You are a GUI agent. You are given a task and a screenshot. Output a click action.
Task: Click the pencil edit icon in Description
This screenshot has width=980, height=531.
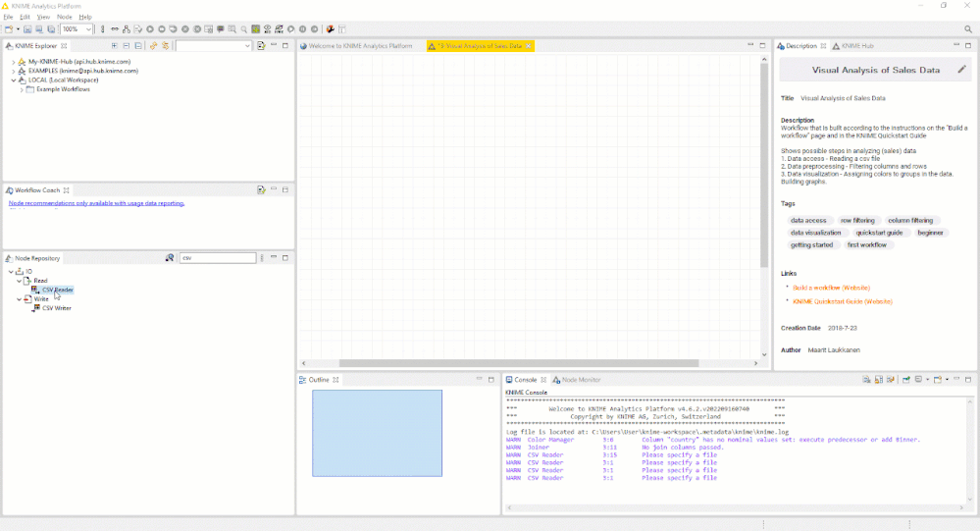[x=962, y=70]
